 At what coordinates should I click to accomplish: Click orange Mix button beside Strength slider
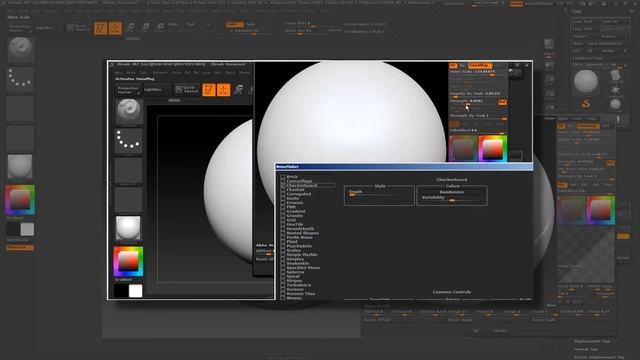point(502,102)
